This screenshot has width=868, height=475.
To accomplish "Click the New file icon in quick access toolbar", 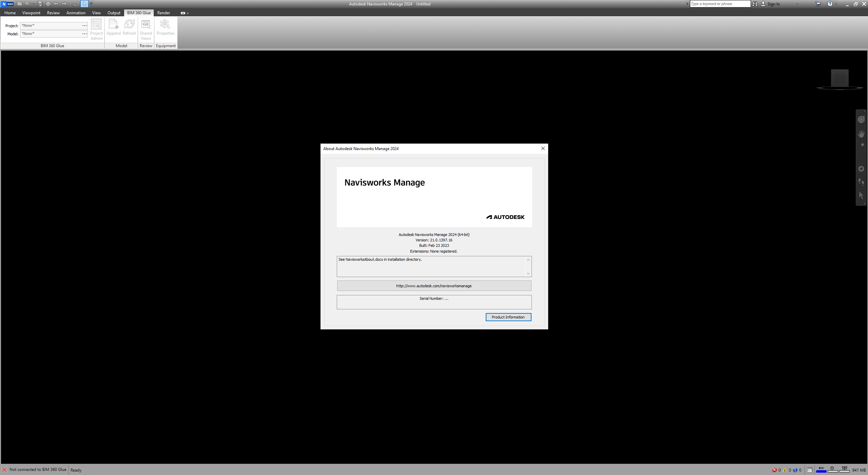I will (x=20, y=4).
